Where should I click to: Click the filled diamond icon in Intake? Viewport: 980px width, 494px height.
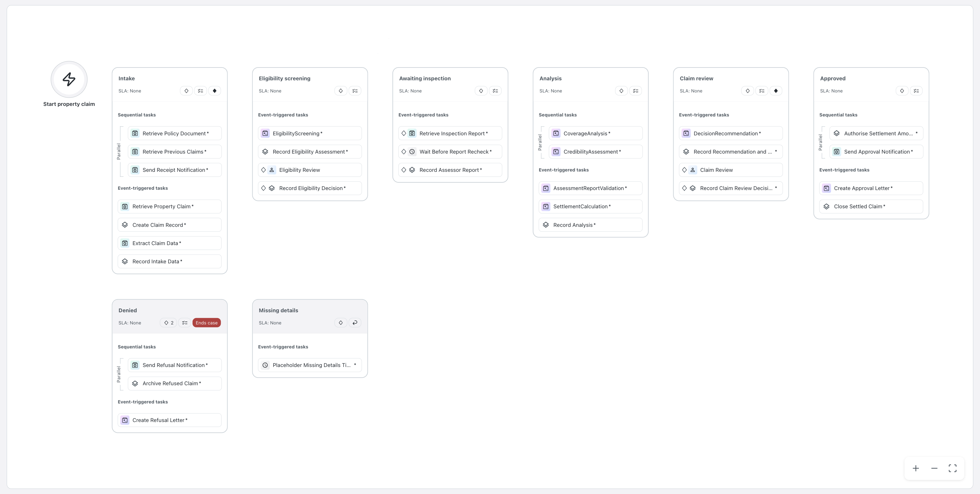click(215, 91)
